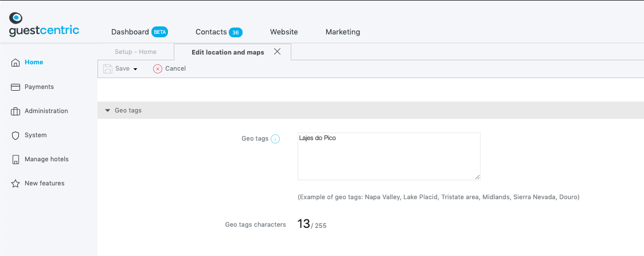Go to the Website menu

click(284, 32)
